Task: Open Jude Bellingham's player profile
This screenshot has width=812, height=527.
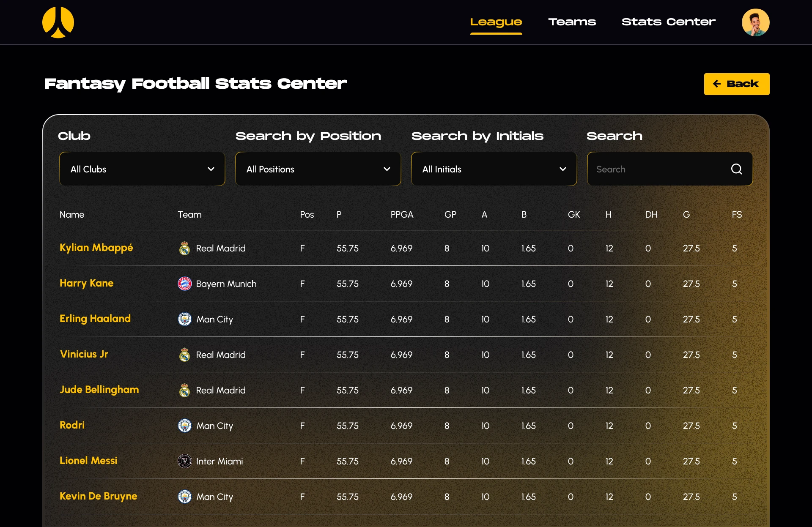Action: point(99,390)
